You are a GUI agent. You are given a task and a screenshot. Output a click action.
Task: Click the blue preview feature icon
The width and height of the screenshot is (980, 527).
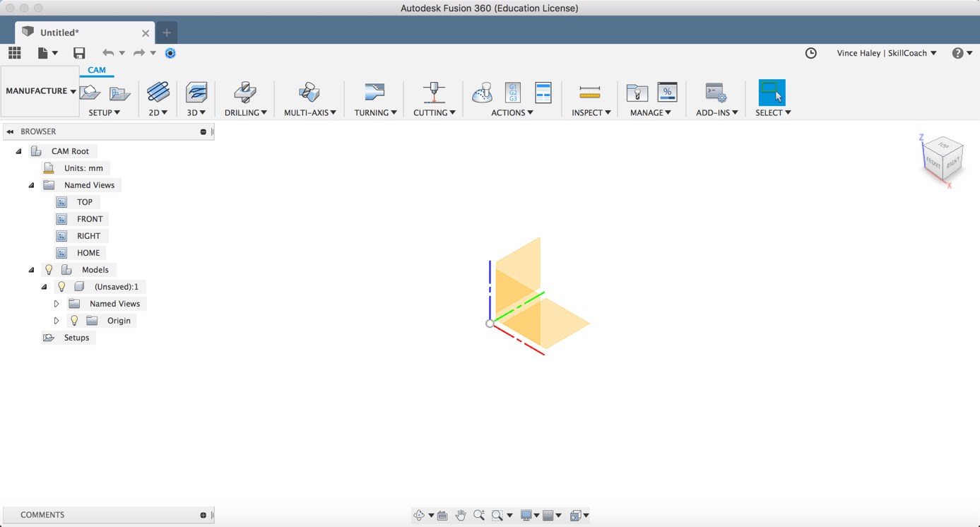click(170, 53)
